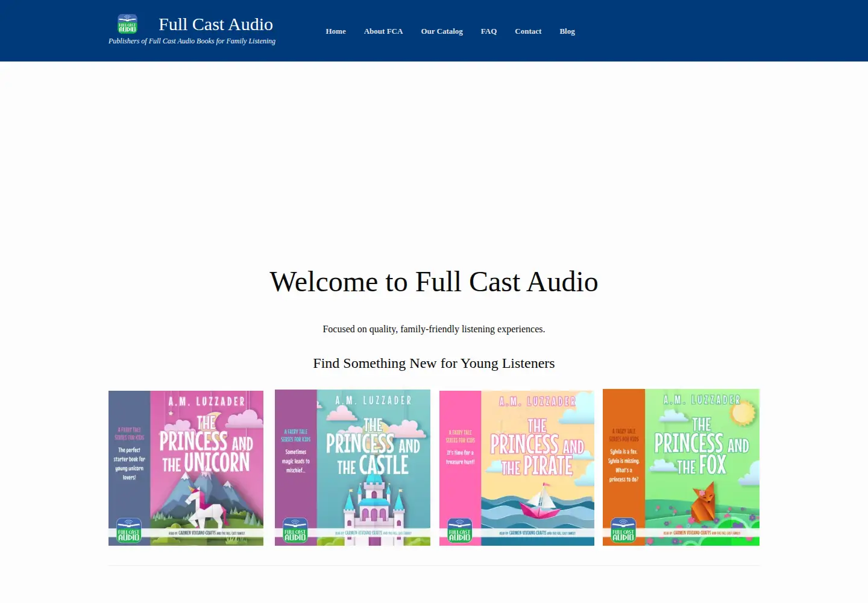Open The Princess and the Unicorn cover
The image size is (868, 603).
[186, 468]
